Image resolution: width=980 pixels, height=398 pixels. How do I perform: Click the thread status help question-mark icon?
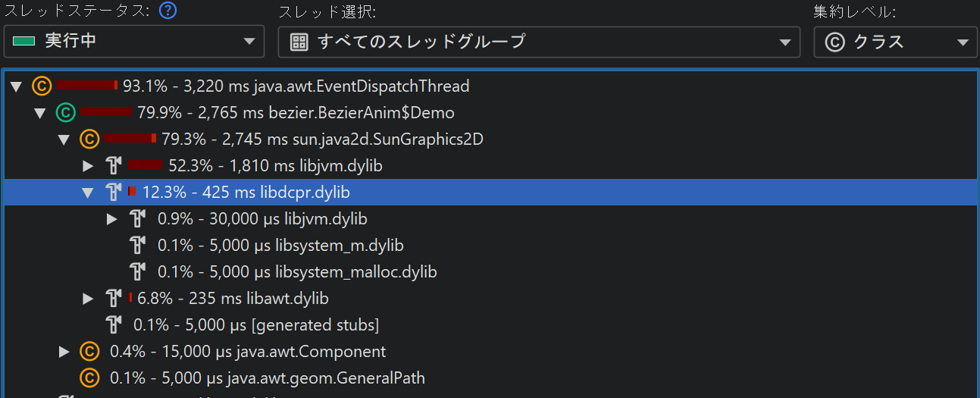click(168, 11)
